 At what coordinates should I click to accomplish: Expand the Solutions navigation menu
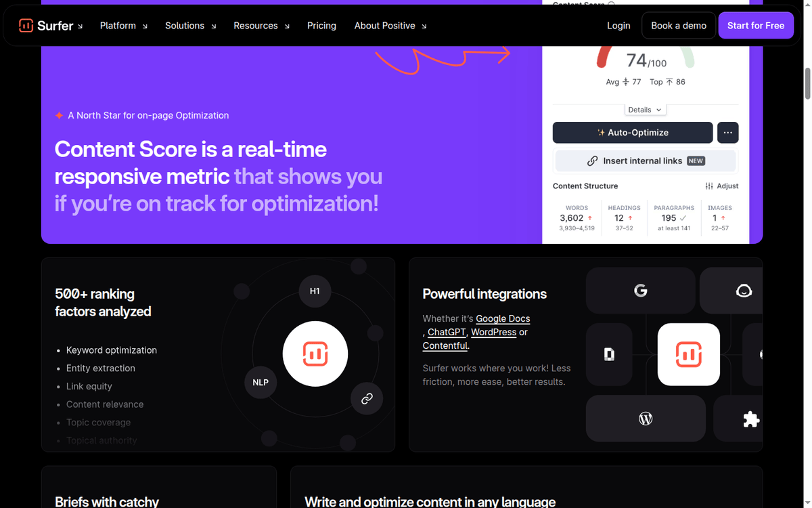(191, 26)
